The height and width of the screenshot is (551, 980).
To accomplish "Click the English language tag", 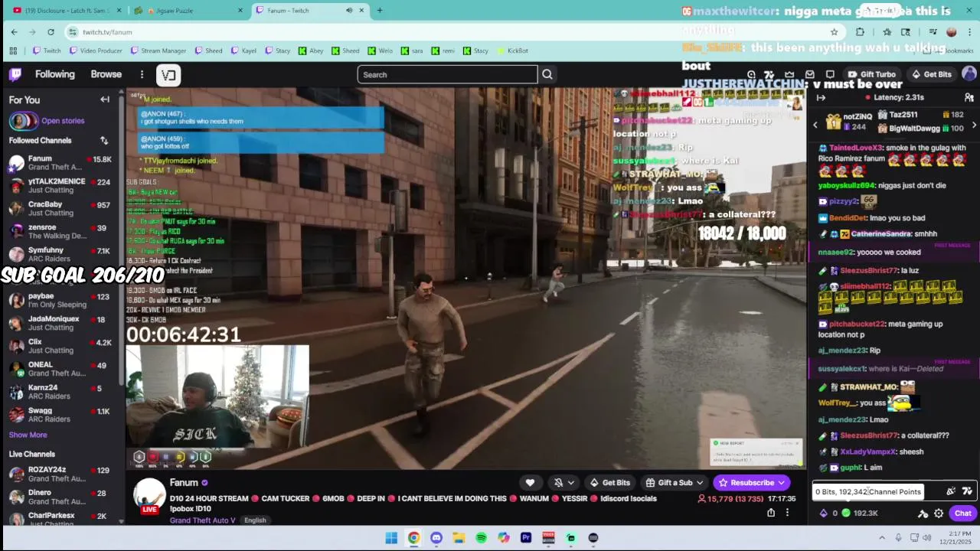I will coord(255,520).
